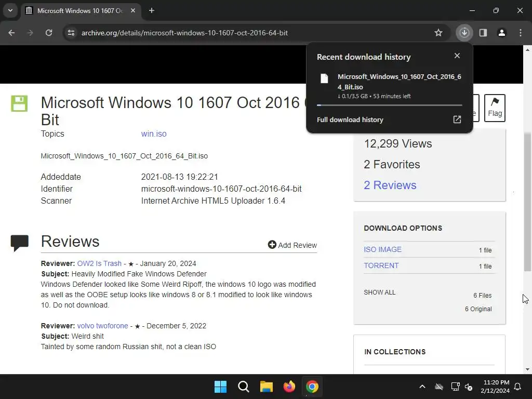Viewport: 532px width, 399px height.
Task: Toggle the Chrome downloads bubble
Action: point(464,33)
